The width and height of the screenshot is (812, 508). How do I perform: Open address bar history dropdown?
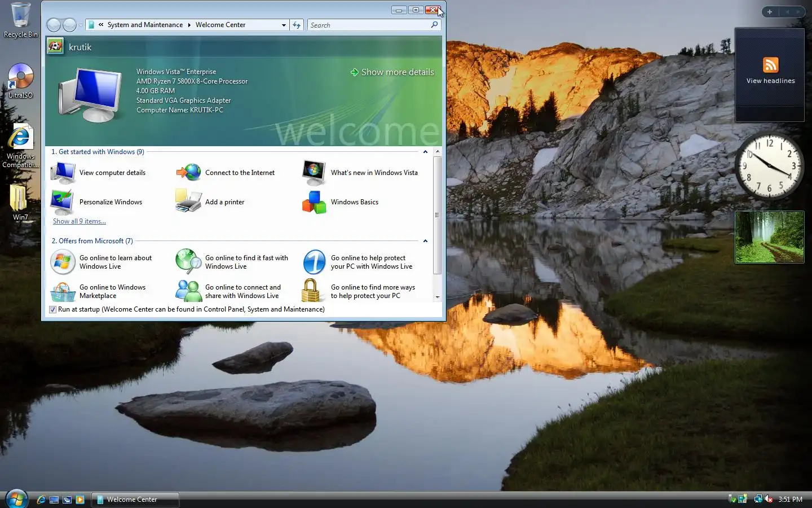[x=284, y=25]
